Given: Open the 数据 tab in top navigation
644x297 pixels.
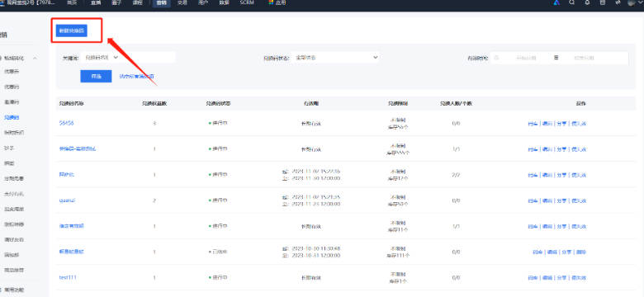Looking at the screenshot, I should pyautogui.click(x=224, y=2).
